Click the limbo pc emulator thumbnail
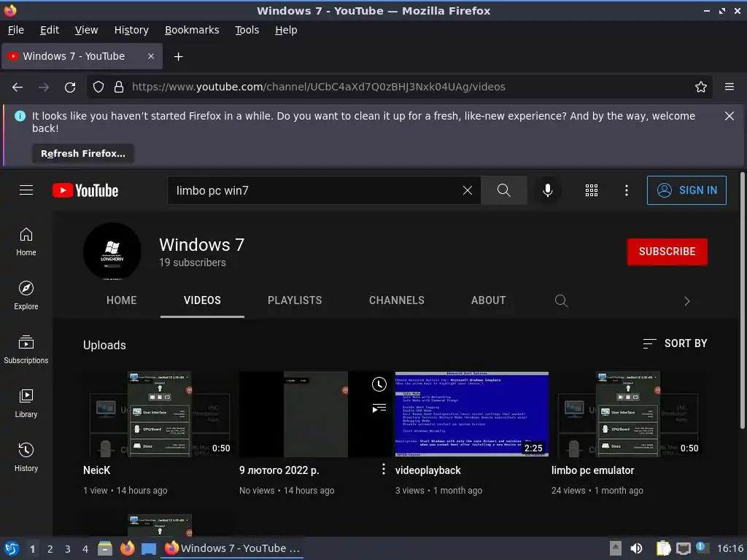Image resolution: width=747 pixels, height=560 pixels. click(x=628, y=414)
